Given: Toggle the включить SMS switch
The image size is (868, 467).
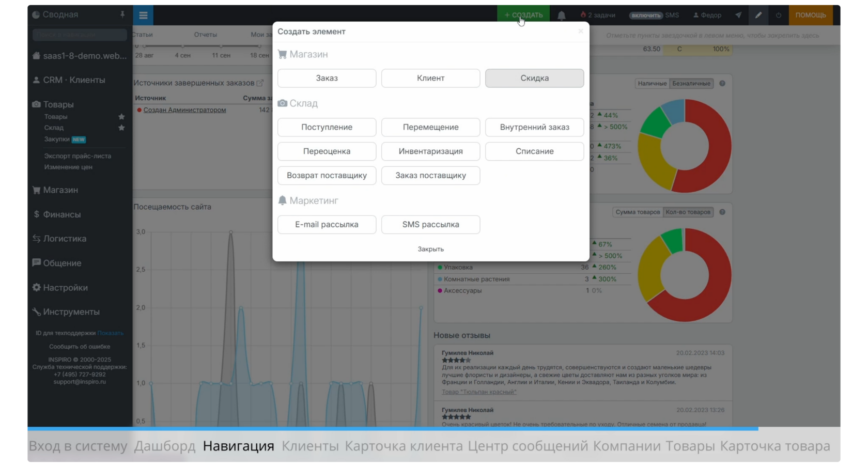Looking at the screenshot, I should [x=646, y=15].
